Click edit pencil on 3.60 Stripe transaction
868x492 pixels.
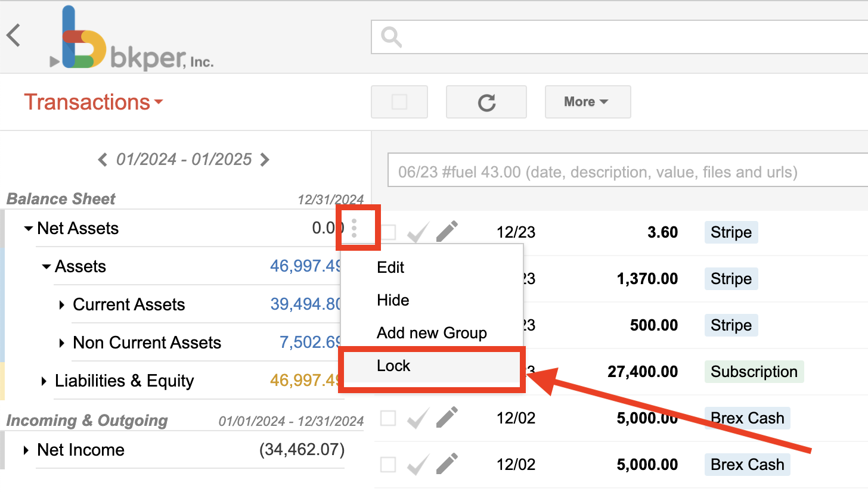[447, 232]
